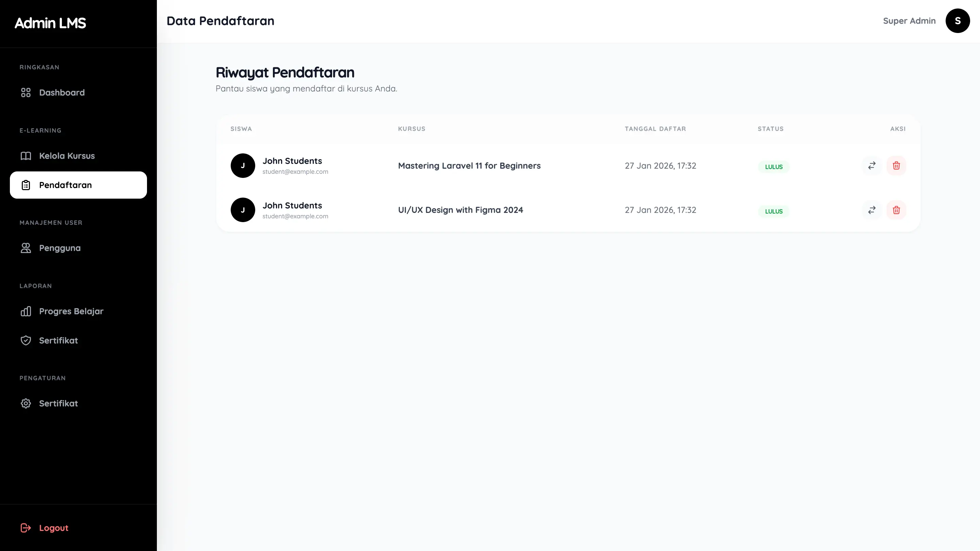Click the Super Admin name label
This screenshot has height=551, width=980.
(x=909, y=21)
